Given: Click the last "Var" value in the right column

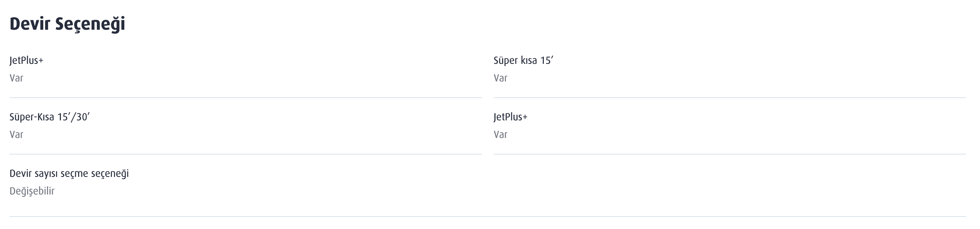Looking at the screenshot, I should [x=500, y=134].
